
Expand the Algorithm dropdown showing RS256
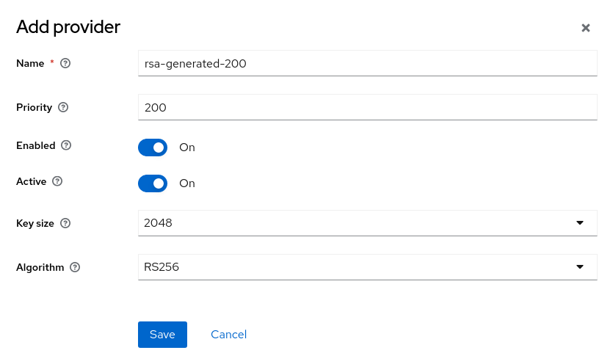(368, 267)
